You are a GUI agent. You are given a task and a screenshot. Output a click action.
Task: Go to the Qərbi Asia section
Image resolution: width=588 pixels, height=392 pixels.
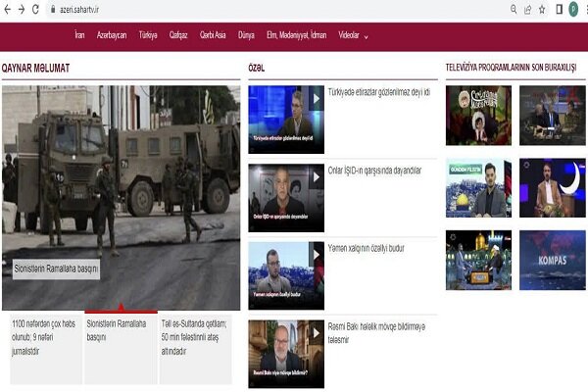[213, 34]
